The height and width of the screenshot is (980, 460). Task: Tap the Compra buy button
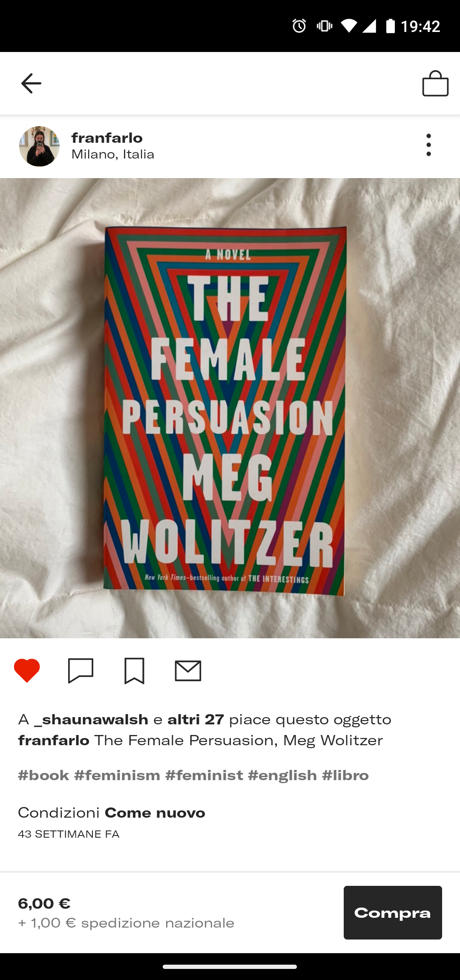tap(393, 913)
